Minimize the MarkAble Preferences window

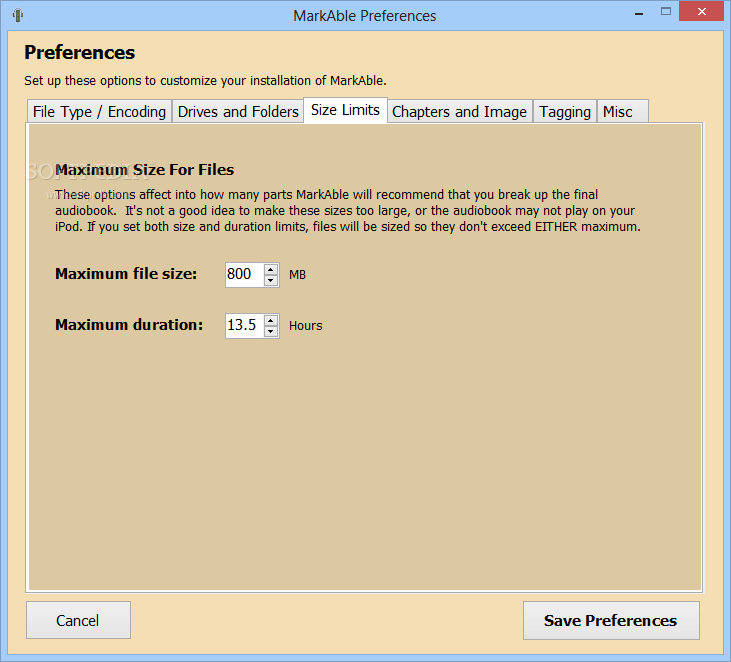click(x=639, y=13)
